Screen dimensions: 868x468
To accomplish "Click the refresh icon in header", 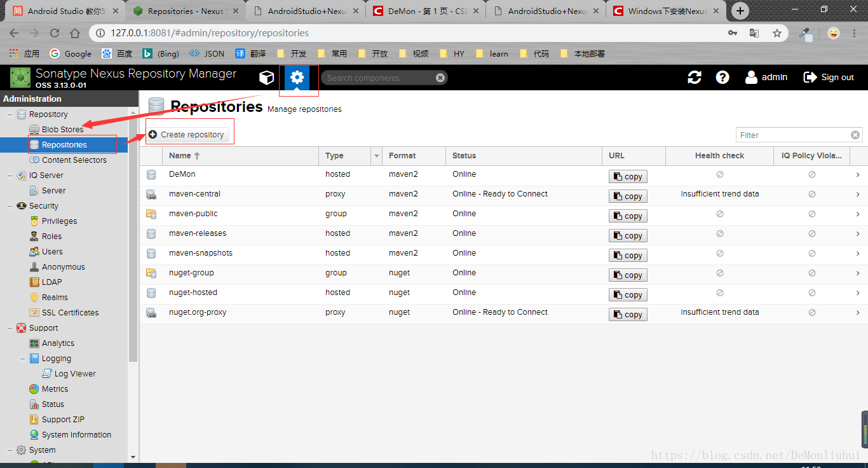I will coord(695,77).
